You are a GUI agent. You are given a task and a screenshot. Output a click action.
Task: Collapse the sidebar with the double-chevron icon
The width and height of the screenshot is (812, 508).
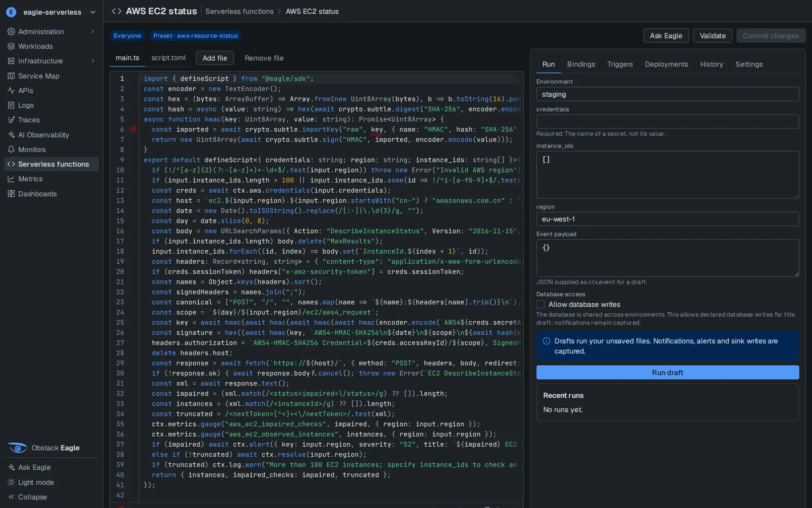[x=11, y=497]
